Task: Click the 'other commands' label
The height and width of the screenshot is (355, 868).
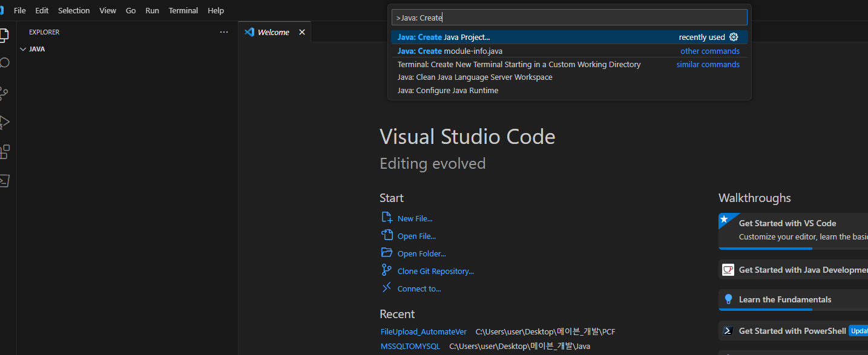Action: [x=710, y=51]
